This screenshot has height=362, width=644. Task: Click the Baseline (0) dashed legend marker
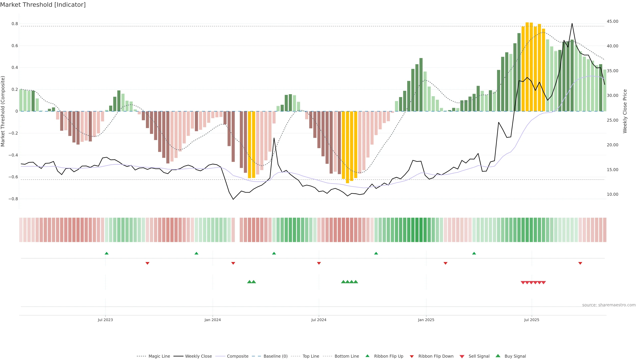pos(256,356)
